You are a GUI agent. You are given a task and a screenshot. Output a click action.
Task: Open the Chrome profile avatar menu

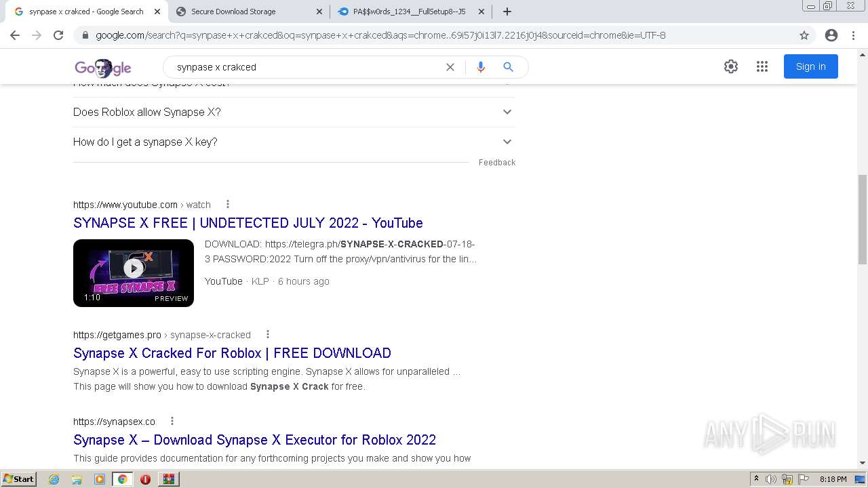coord(831,35)
